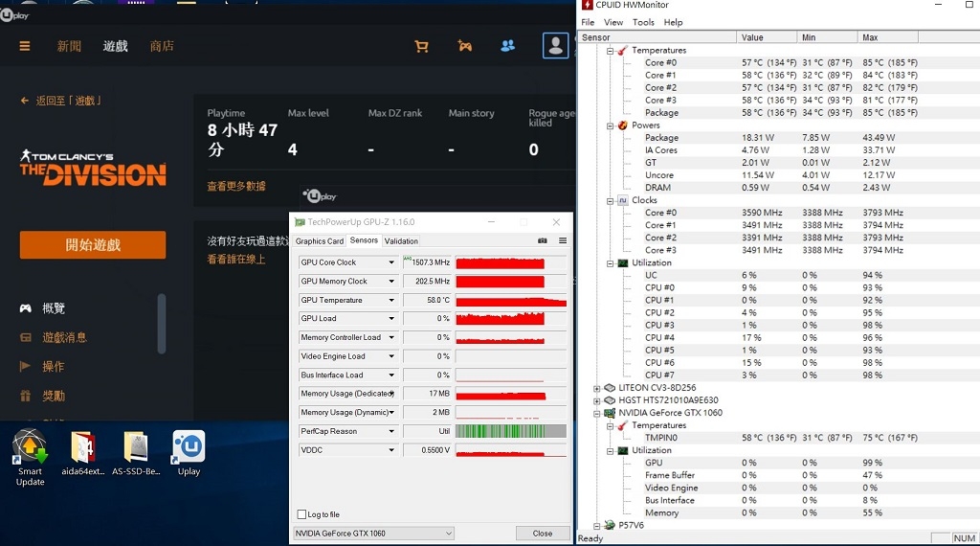Open 看看誰在線上 friends link
This screenshot has width=980, height=546.
pos(236,259)
